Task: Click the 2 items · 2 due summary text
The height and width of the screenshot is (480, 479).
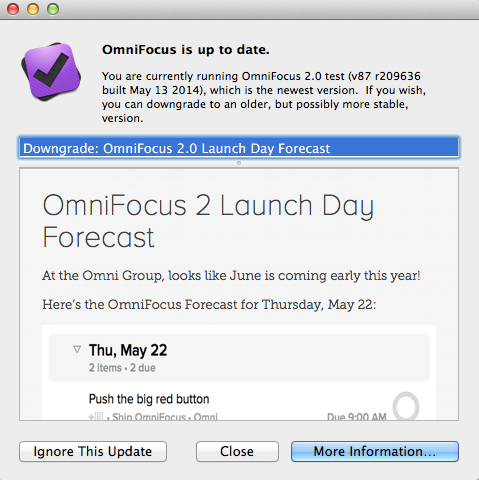Action: pos(122,368)
